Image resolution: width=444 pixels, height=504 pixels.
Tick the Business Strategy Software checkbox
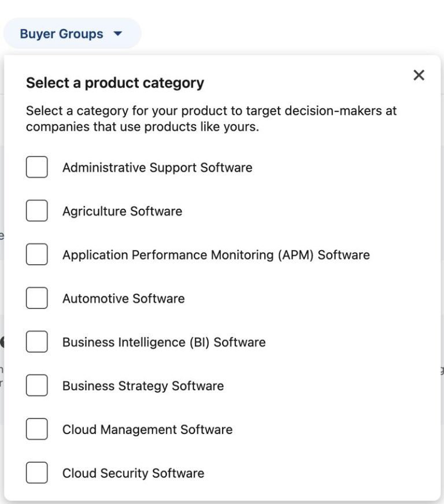tap(36, 386)
